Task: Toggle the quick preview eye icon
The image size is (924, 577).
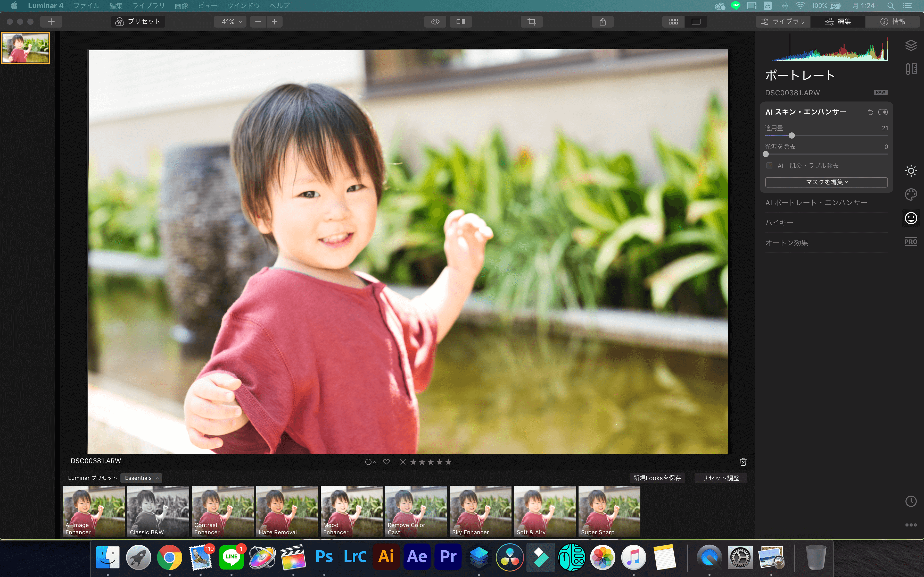Action: tap(435, 22)
